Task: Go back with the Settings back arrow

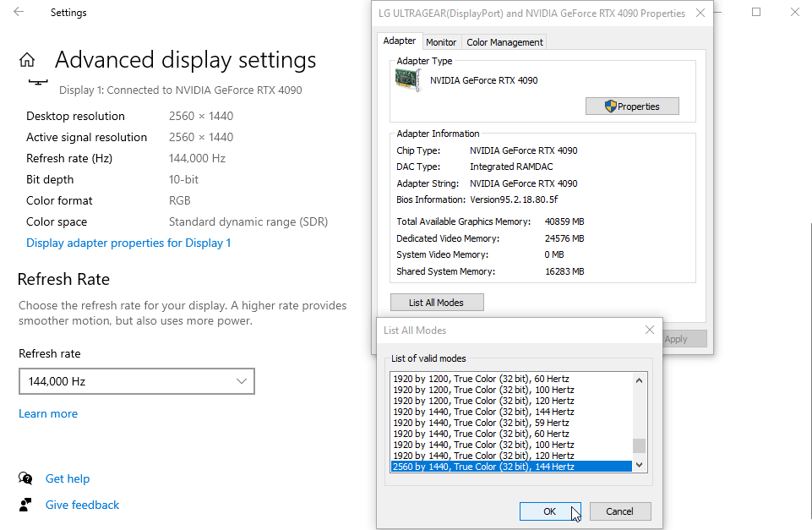Action: coord(19,12)
